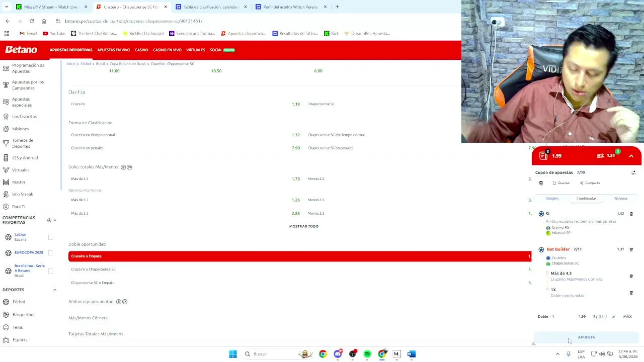Tick the EUROCOPA 2028 checkbox
Viewport: 644px width, 362px height.
click(50, 252)
